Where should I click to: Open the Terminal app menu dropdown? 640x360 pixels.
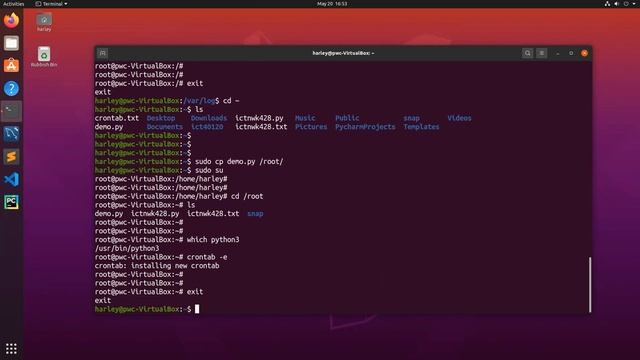[x=51, y=4]
